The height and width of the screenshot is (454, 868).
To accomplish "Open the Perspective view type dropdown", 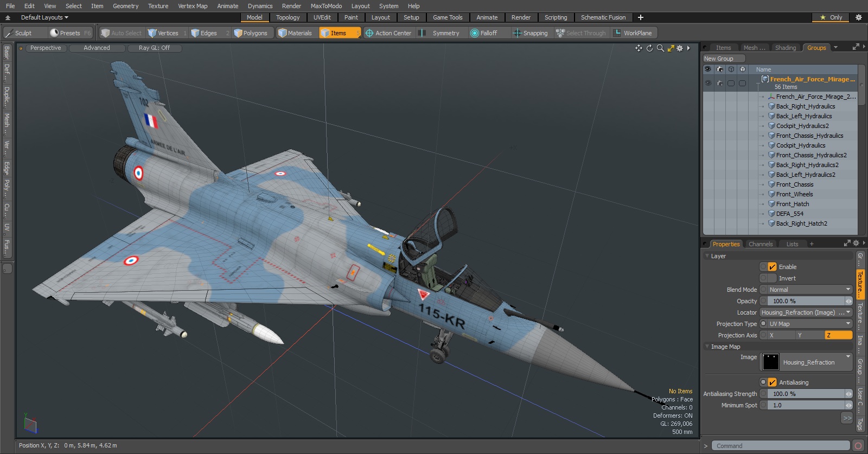I will [x=46, y=48].
